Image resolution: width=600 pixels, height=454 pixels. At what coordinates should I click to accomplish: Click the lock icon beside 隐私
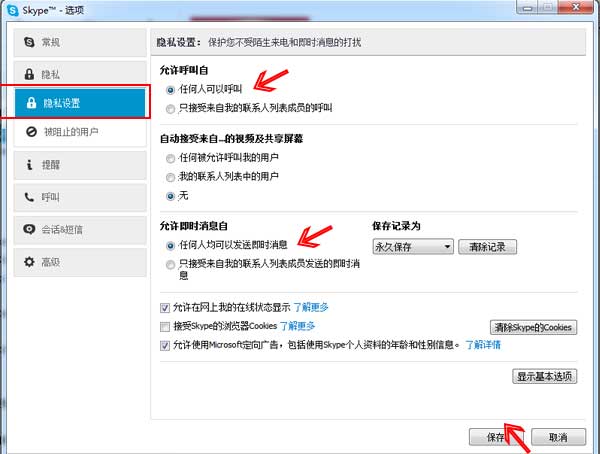tap(31, 73)
